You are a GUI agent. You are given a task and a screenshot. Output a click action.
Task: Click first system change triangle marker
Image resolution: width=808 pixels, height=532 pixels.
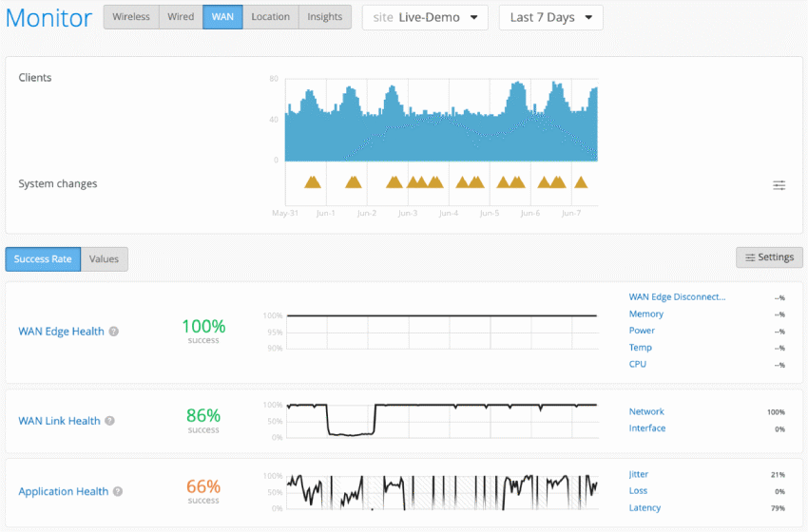[312, 181]
